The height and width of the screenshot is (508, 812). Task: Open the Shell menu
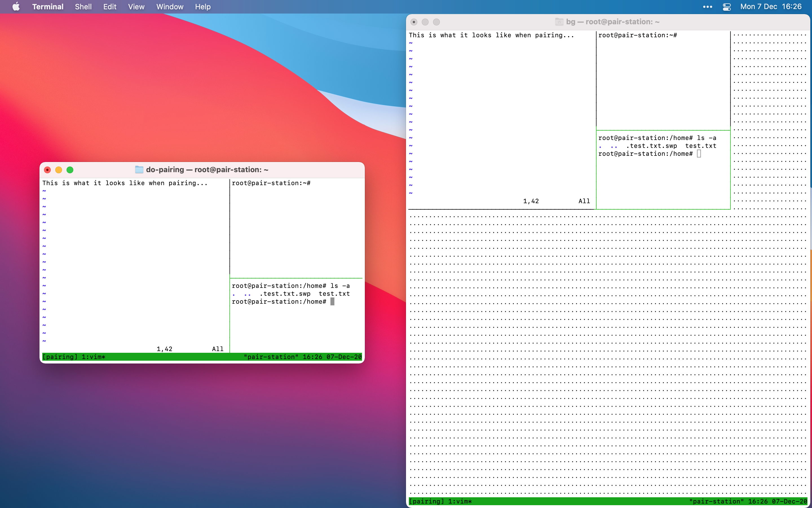click(83, 7)
